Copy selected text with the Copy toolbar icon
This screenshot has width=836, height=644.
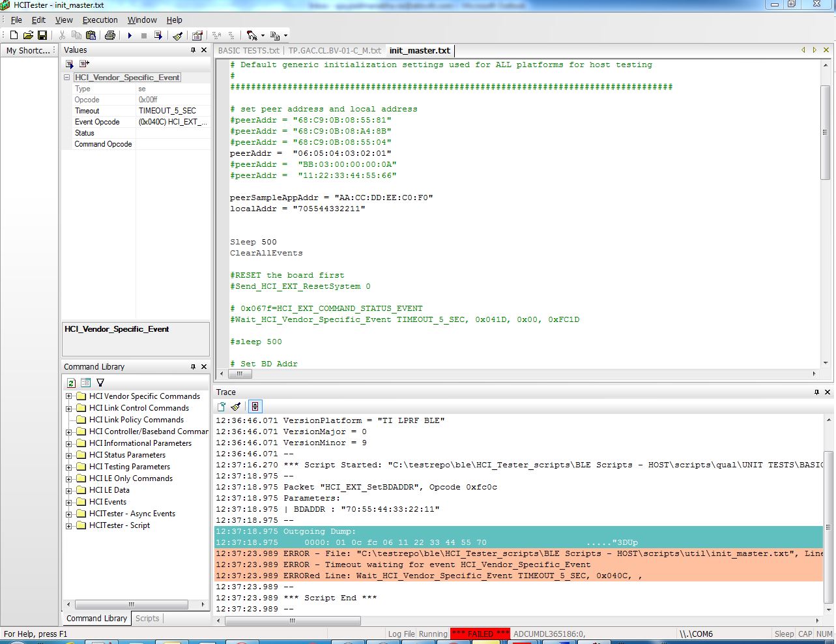click(78, 35)
